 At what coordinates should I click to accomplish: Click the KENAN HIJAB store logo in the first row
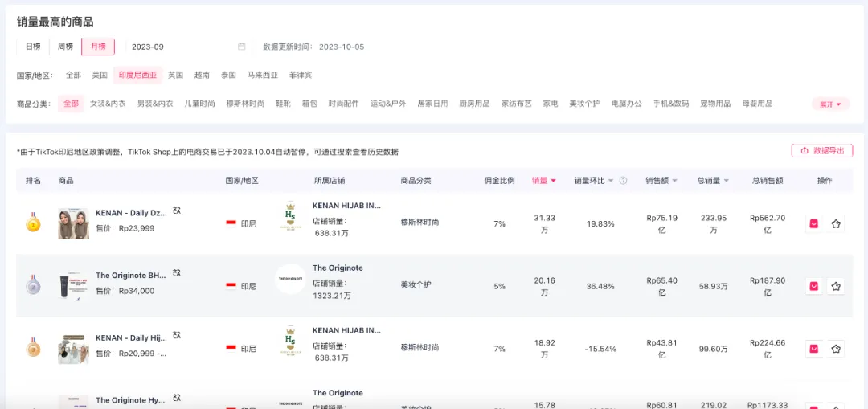pyautogui.click(x=290, y=216)
